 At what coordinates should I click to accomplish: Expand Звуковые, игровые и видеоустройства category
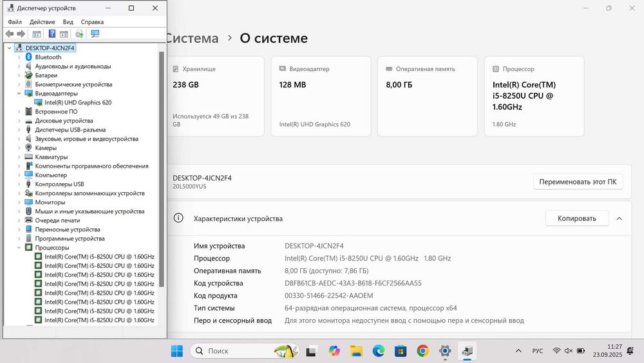(19, 139)
